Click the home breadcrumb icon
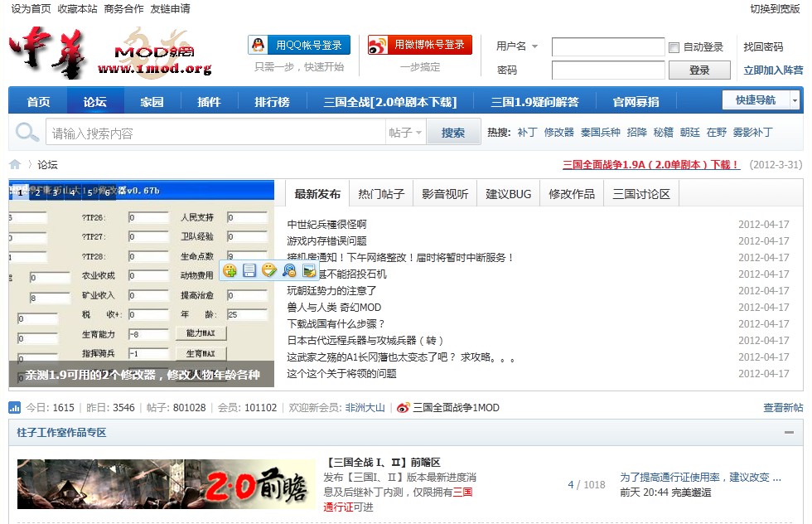The height and width of the screenshot is (524, 812). pyautogui.click(x=15, y=164)
